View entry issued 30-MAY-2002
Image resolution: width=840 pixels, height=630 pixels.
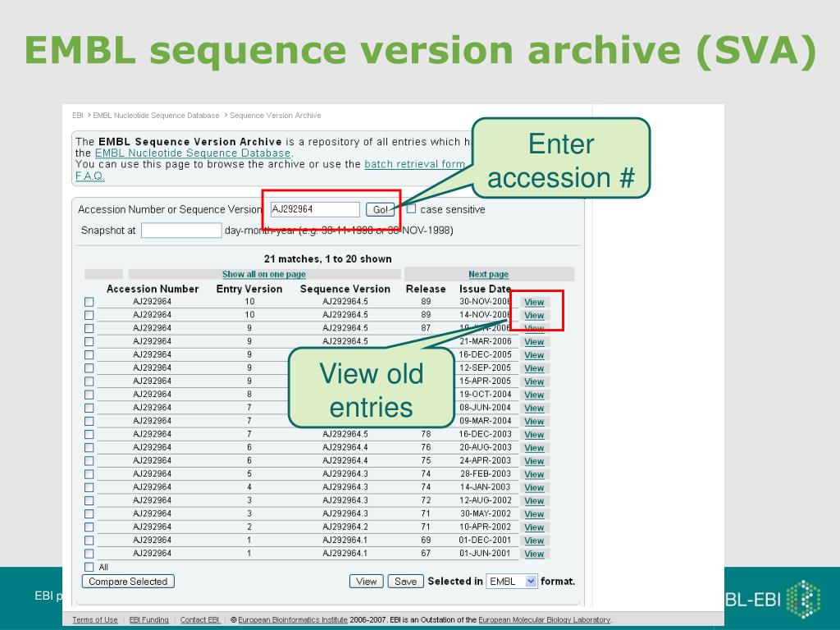click(x=534, y=514)
